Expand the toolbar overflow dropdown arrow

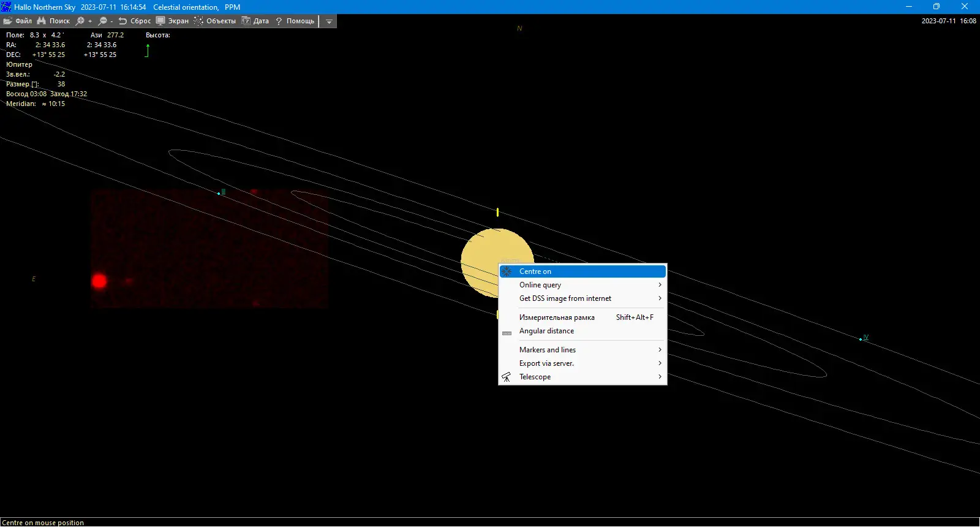pyautogui.click(x=329, y=21)
